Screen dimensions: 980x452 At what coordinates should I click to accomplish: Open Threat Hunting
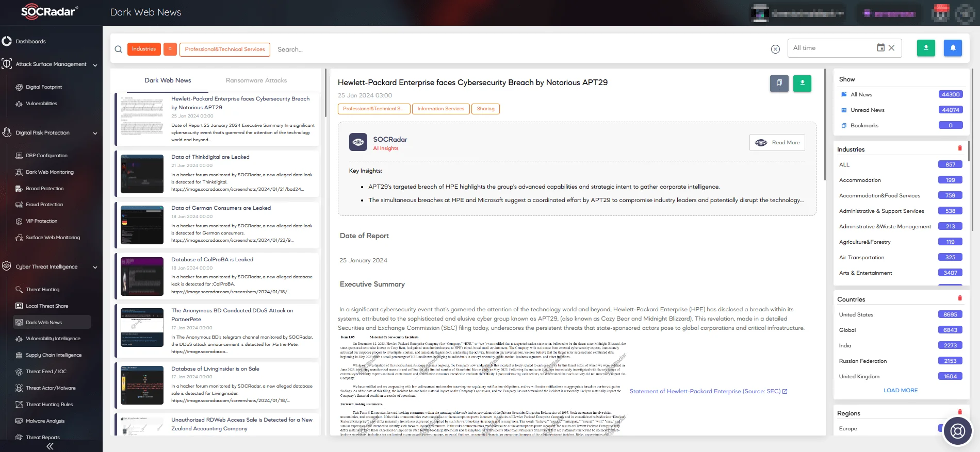click(x=42, y=290)
